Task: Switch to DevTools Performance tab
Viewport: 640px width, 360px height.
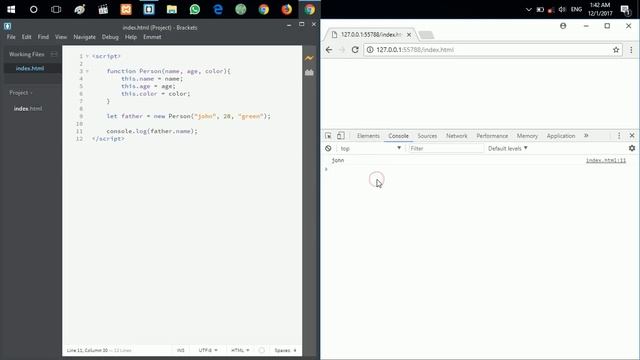Action: click(492, 136)
